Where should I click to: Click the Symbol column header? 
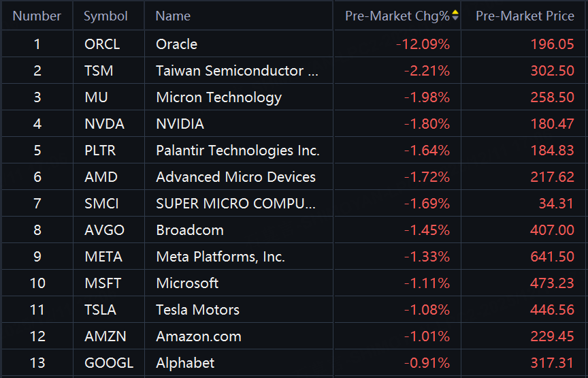tap(105, 16)
